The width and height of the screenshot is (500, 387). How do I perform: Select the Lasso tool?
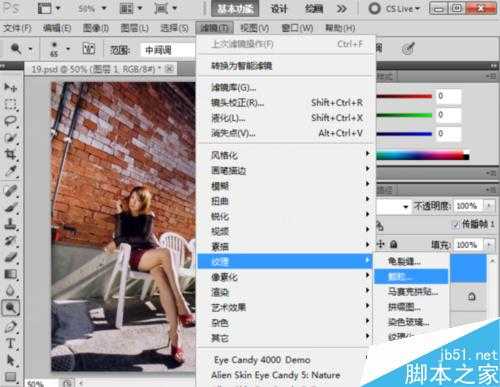coord(11,121)
